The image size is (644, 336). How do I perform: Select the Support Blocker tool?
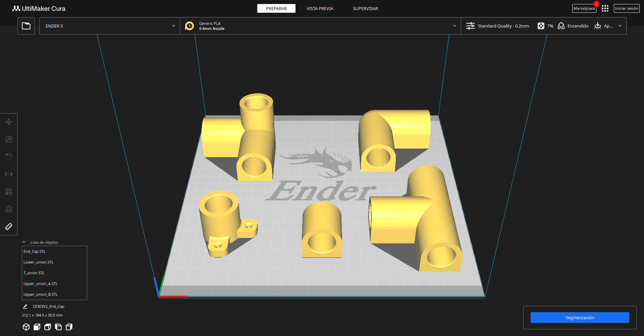pyautogui.click(x=9, y=209)
